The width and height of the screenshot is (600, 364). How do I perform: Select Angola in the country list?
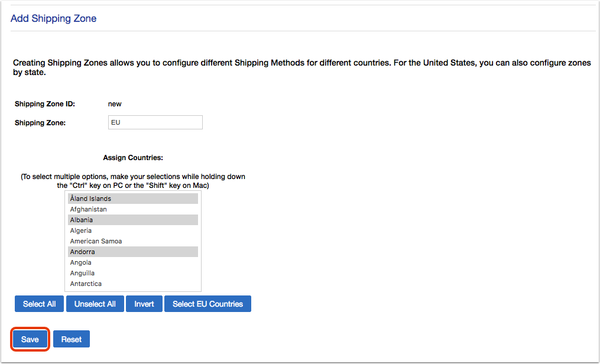(133, 262)
